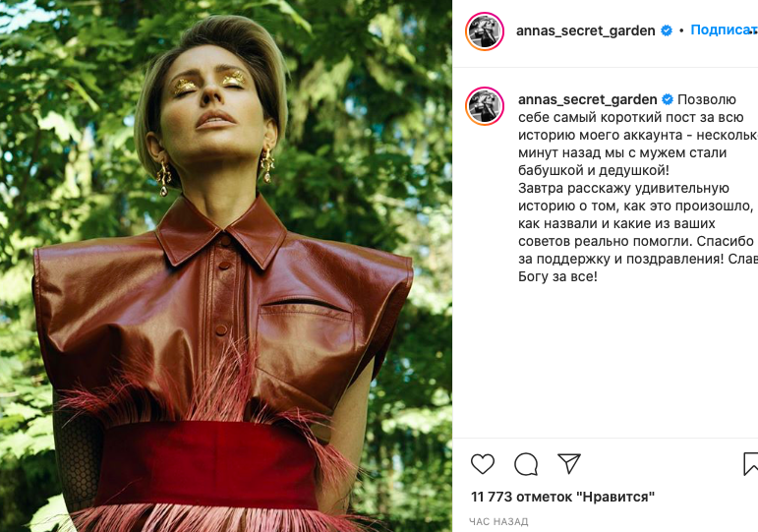Open the post timestamp ЧАС НАЗАД
This screenshot has height=532, width=758.
coord(498,522)
